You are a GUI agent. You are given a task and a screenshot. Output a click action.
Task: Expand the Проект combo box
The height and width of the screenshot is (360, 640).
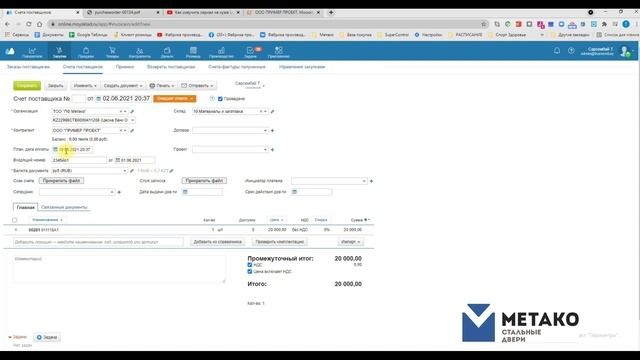265,150
